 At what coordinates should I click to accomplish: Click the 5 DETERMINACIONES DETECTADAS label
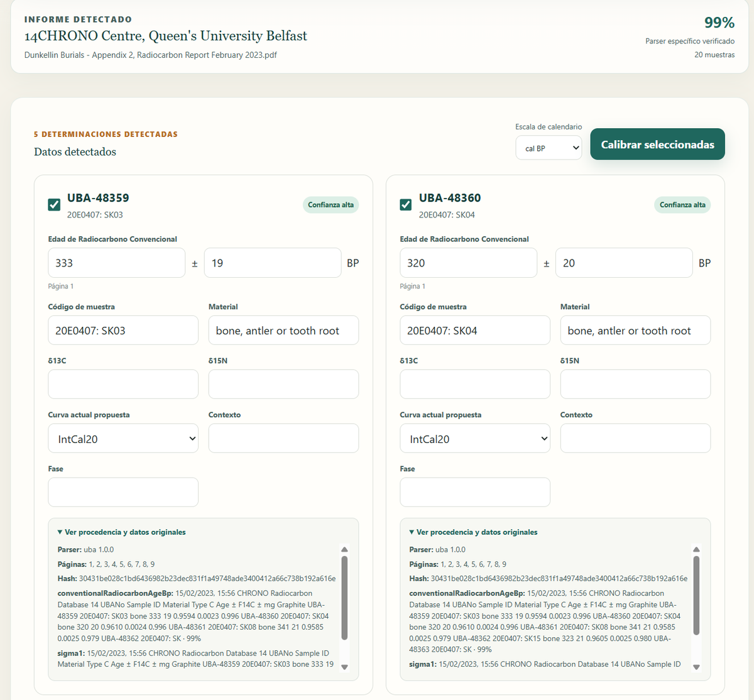point(106,134)
